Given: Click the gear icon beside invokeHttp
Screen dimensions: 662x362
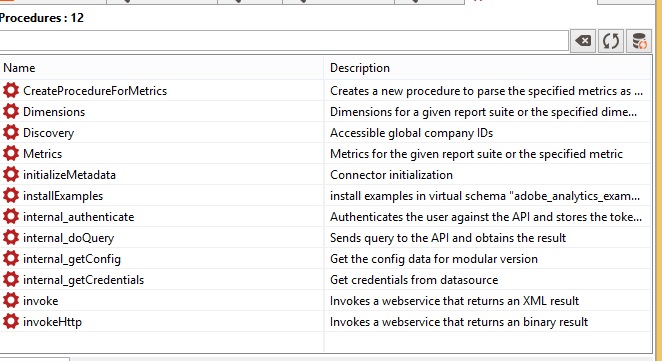Looking at the screenshot, I should (x=11, y=321).
